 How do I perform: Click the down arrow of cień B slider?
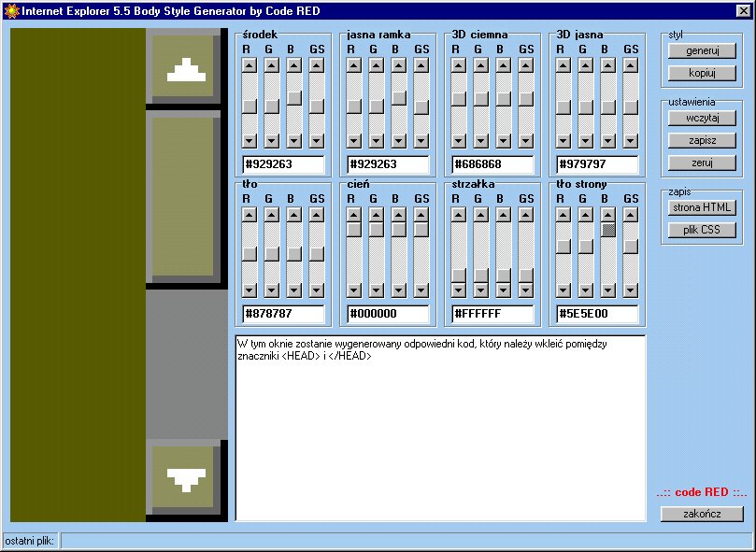[399, 290]
